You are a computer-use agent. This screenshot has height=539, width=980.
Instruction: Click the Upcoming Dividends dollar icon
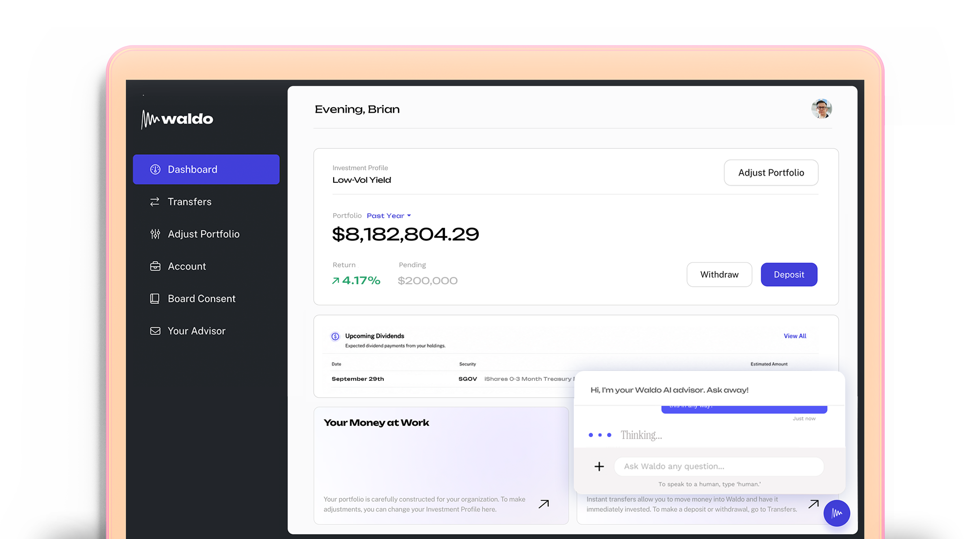[x=335, y=336]
